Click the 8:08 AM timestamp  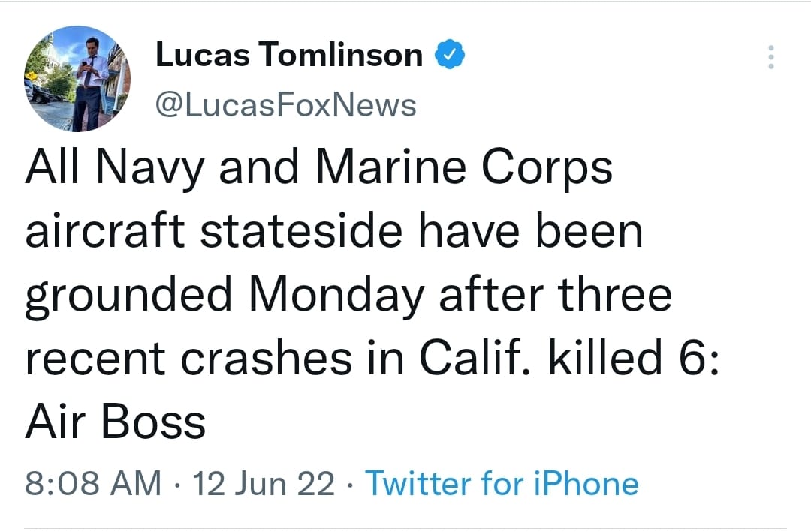point(93,484)
